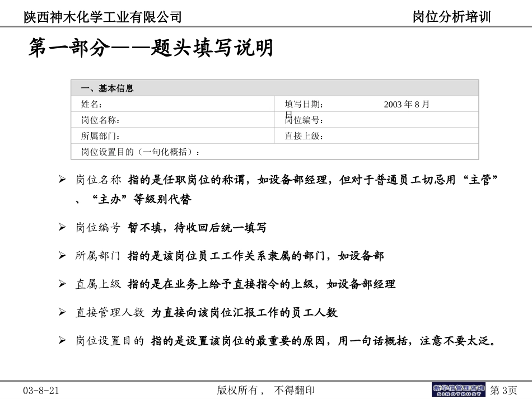Viewport: 532px width, 399px height.
Task: Click the arrow bullet before 岗位名称
Action: pyautogui.click(x=62, y=179)
